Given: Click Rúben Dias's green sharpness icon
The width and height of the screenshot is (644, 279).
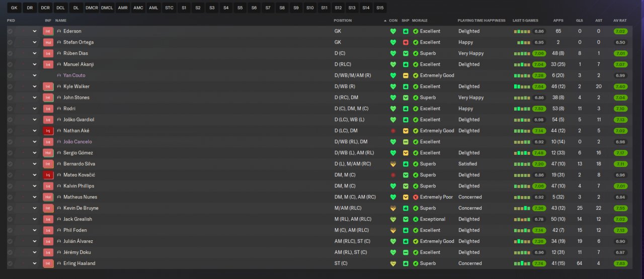Looking at the screenshot, I should 406,53.
